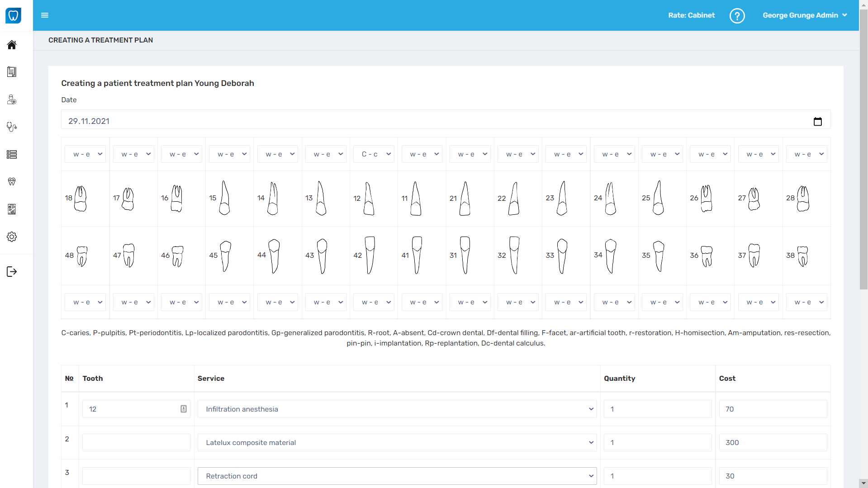Image resolution: width=868 pixels, height=488 pixels.
Task: Open the settings gear icon
Action: click(11, 237)
